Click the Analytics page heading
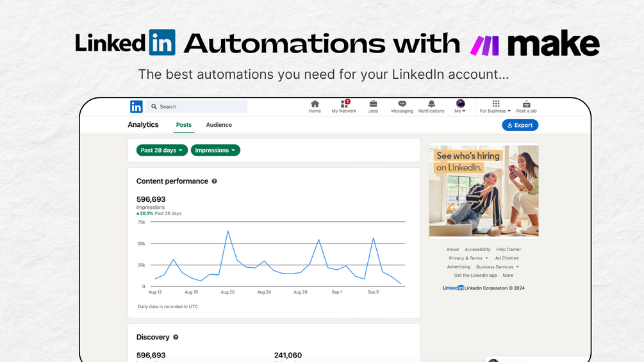 143,125
